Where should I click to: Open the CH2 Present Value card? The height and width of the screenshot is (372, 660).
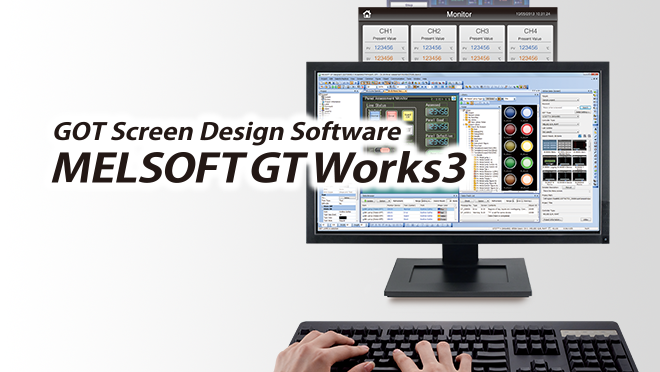(434, 43)
